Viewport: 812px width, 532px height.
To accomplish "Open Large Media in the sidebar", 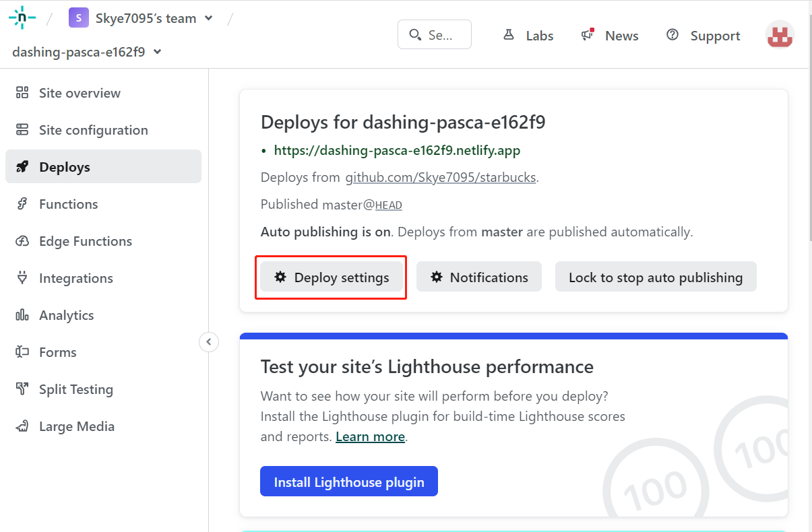I will [104, 426].
